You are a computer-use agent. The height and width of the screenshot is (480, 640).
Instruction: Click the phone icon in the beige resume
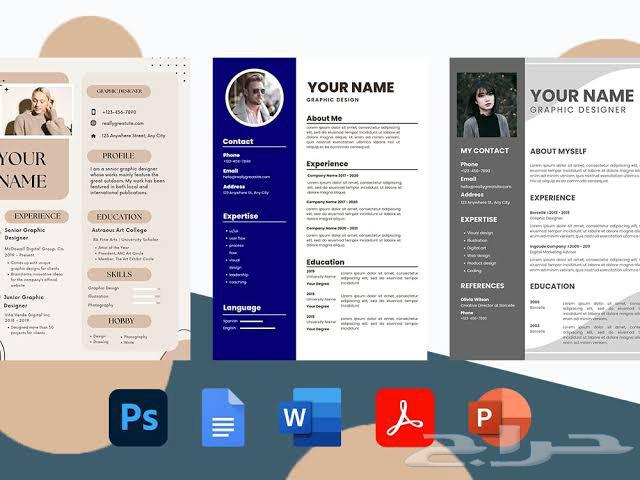coord(93,112)
